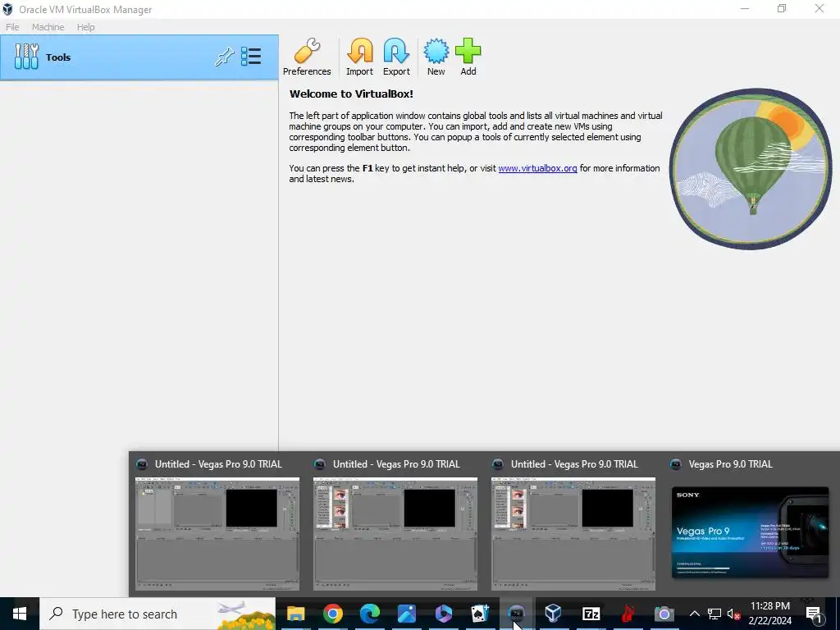Open Solitaire cards taskbar icon
840x630 pixels.
point(480,614)
